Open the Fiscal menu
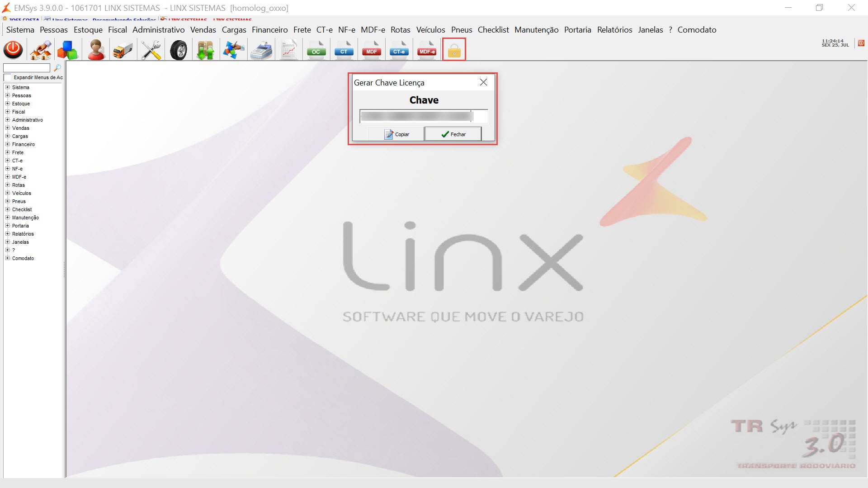Image resolution: width=868 pixels, height=488 pixels. coord(118,30)
